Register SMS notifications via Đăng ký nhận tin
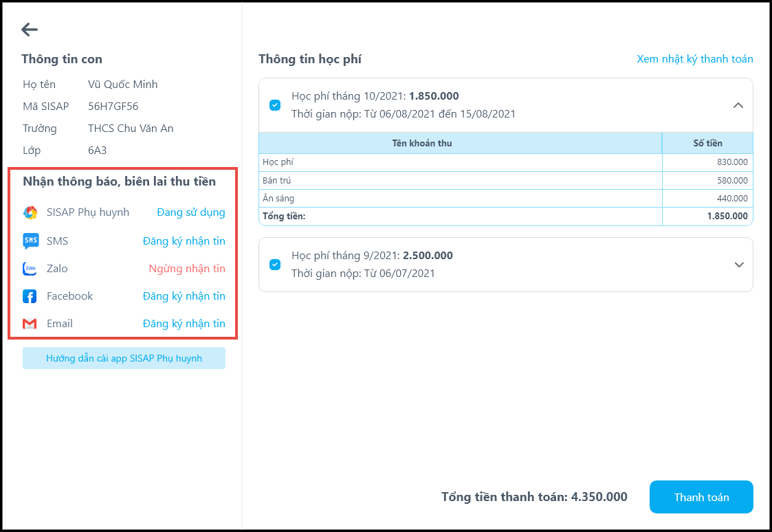Screen dimensions: 772x532 [184, 241]
